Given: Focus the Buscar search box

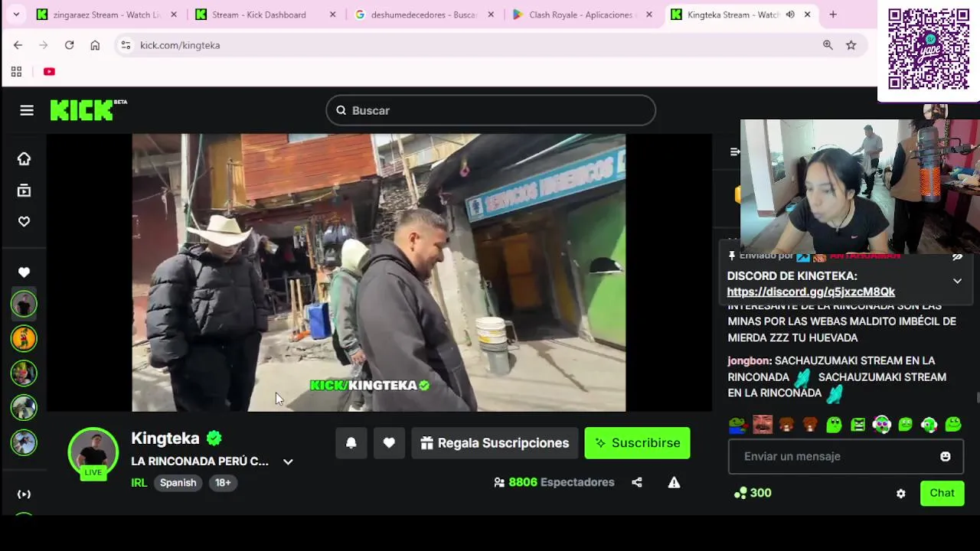Looking at the screenshot, I should [x=491, y=110].
